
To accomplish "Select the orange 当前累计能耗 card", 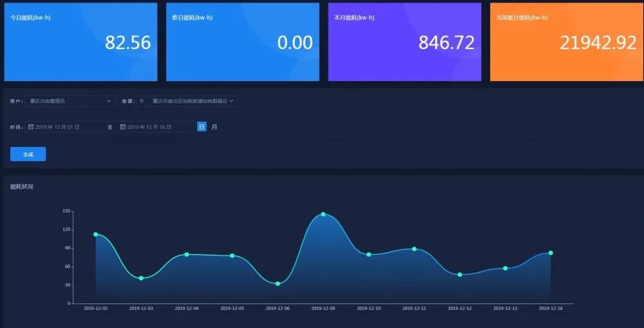I will (x=566, y=42).
